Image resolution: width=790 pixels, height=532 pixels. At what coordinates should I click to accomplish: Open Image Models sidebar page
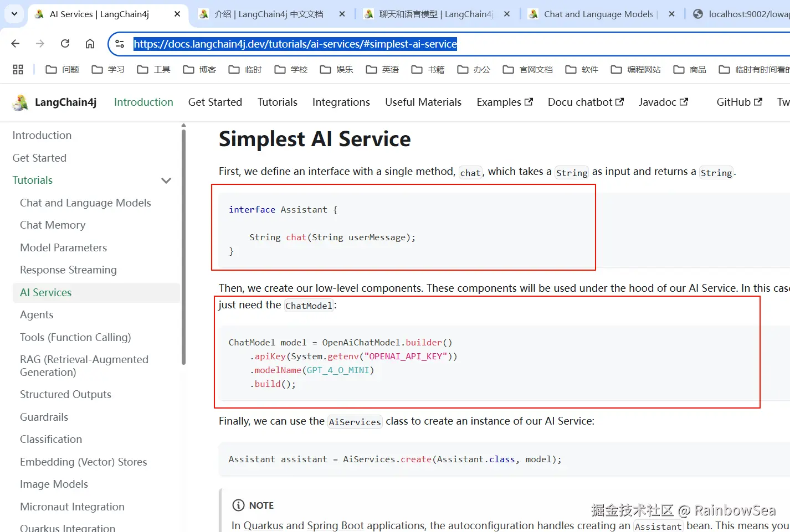coord(54,484)
